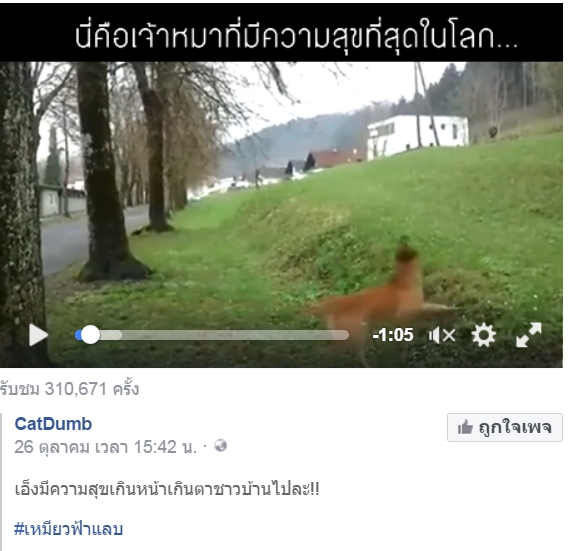Click the Thai video title caption bar
This screenshot has height=551, width=570.
281,33
